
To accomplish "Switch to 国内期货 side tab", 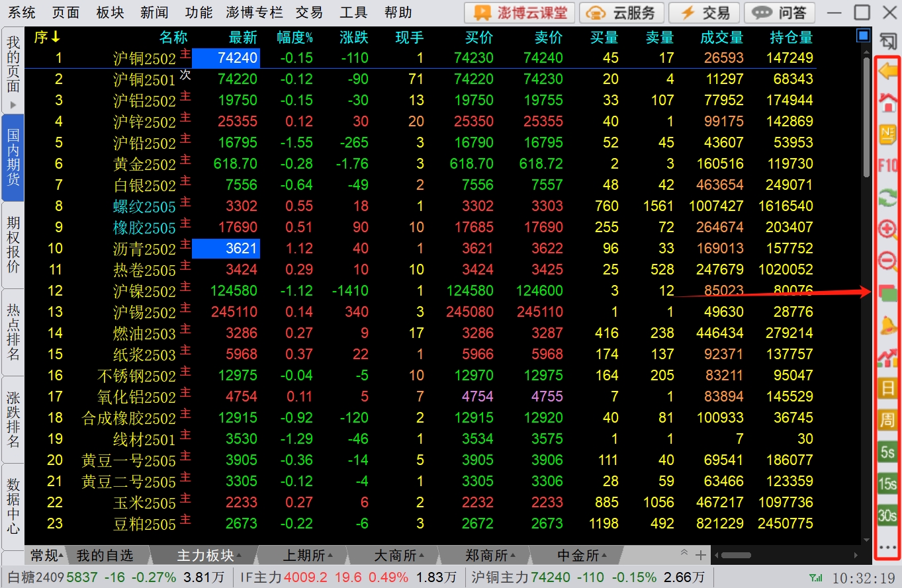I will pos(13,157).
